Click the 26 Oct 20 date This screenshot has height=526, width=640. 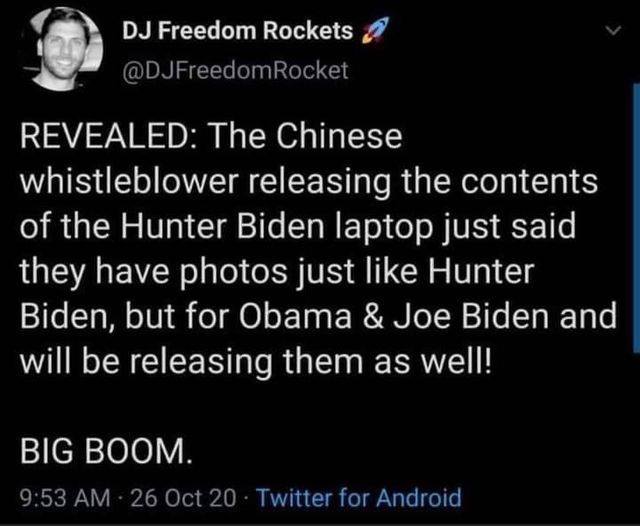[x=182, y=498]
